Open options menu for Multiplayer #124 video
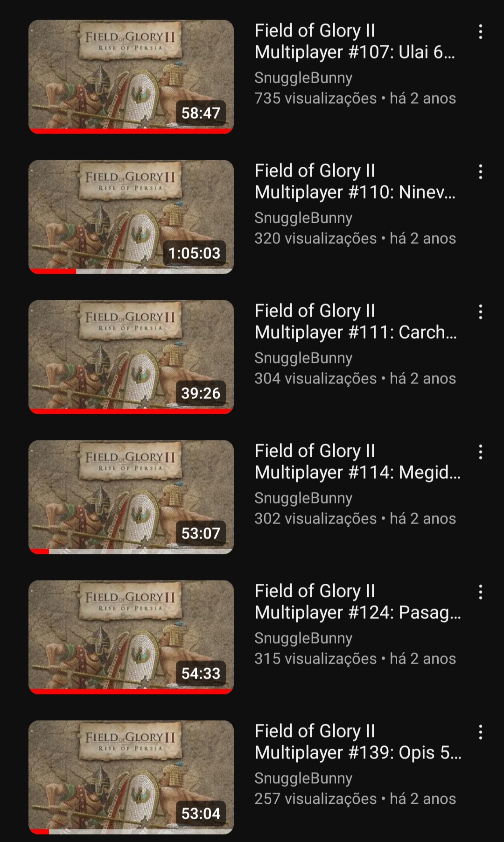Viewport: 504px width, 842px height. [x=480, y=592]
